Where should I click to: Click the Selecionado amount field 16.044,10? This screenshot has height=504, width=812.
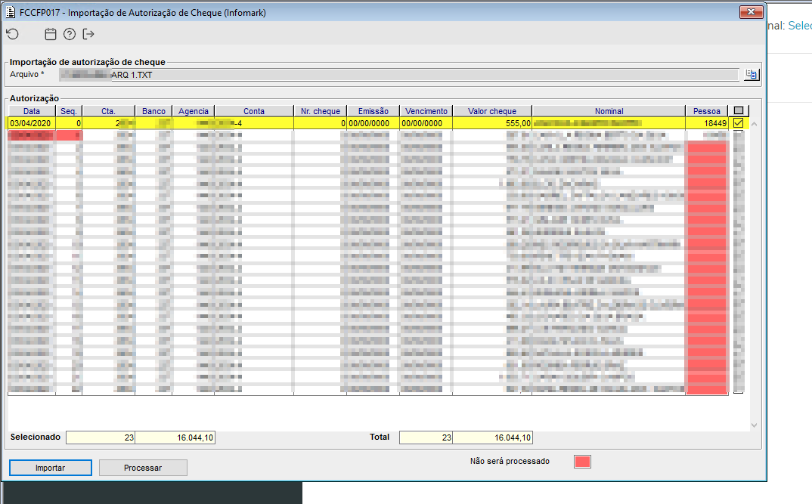175,438
